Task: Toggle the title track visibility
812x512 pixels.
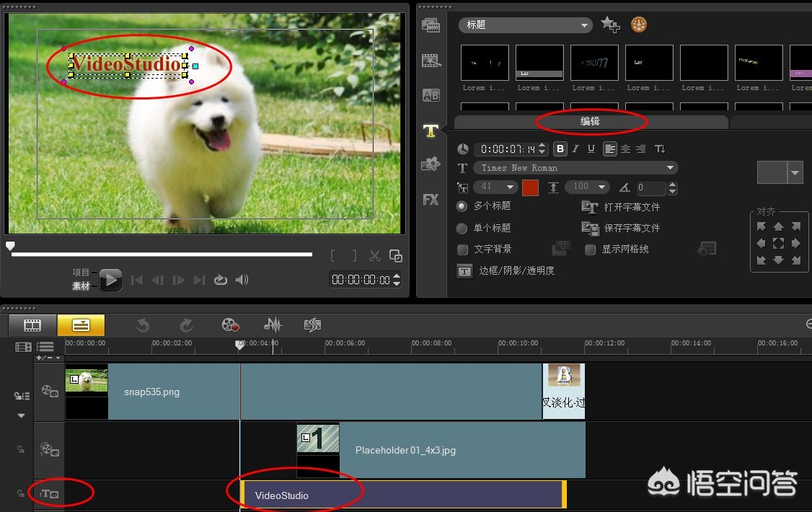Action: pyautogui.click(x=49, y=494)
